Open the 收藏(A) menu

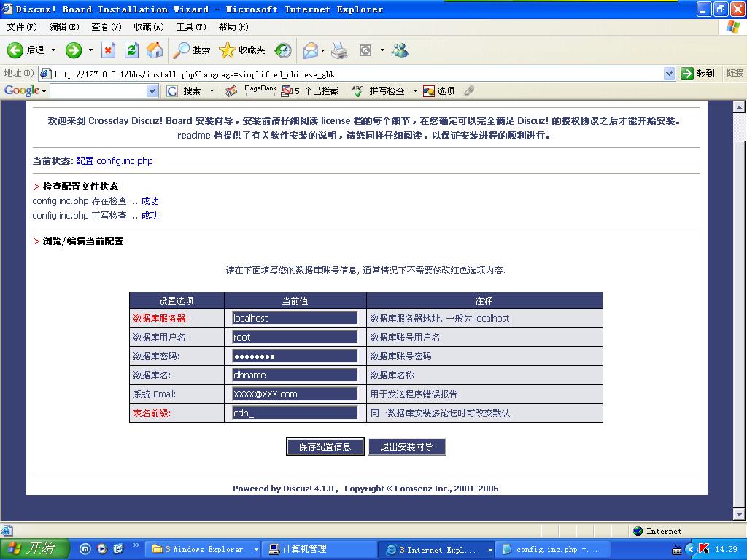point(148,27)
